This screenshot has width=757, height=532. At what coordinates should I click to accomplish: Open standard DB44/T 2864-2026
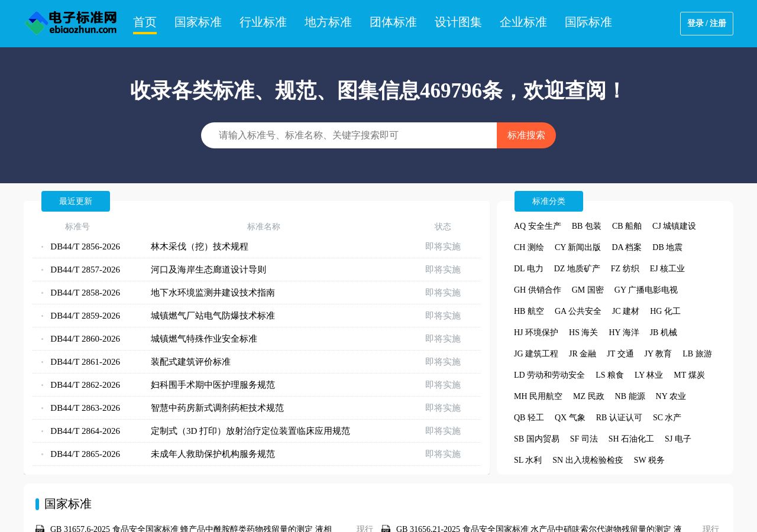click(85, 431)
